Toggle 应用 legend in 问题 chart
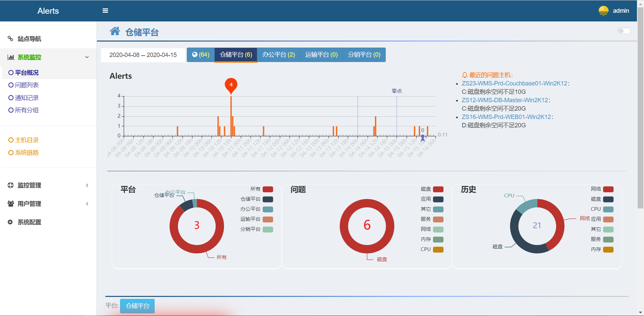This screenshot has width=644, height=316. [x=432, y=199]
